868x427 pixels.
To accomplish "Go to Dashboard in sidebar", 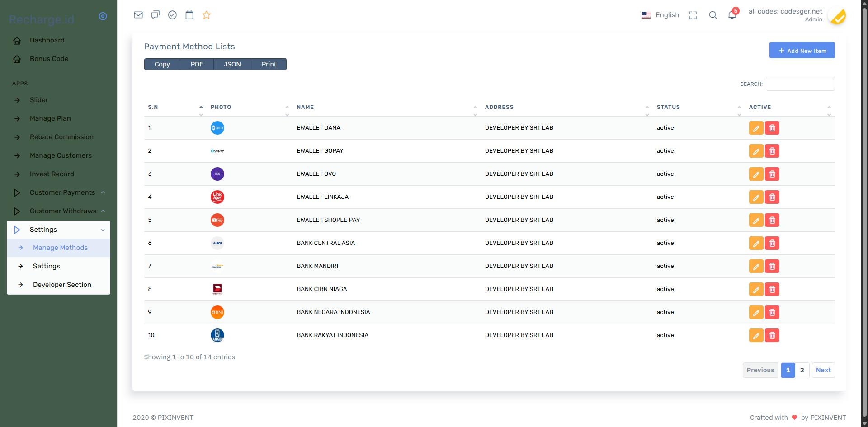I will [x=59, y=40].
